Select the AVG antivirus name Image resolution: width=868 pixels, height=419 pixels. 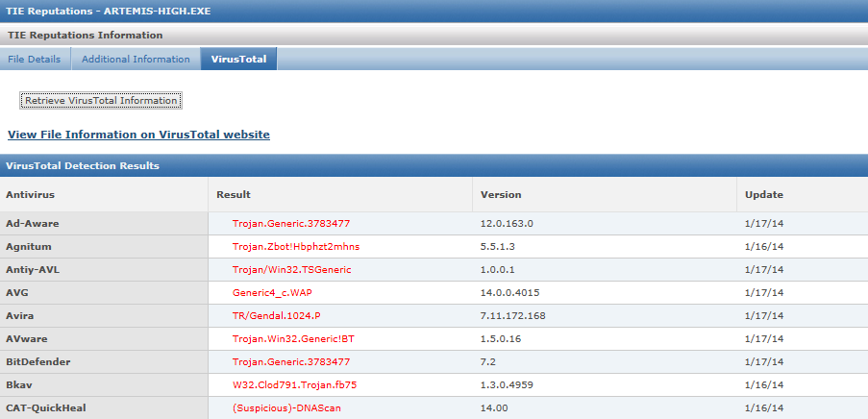16,292
